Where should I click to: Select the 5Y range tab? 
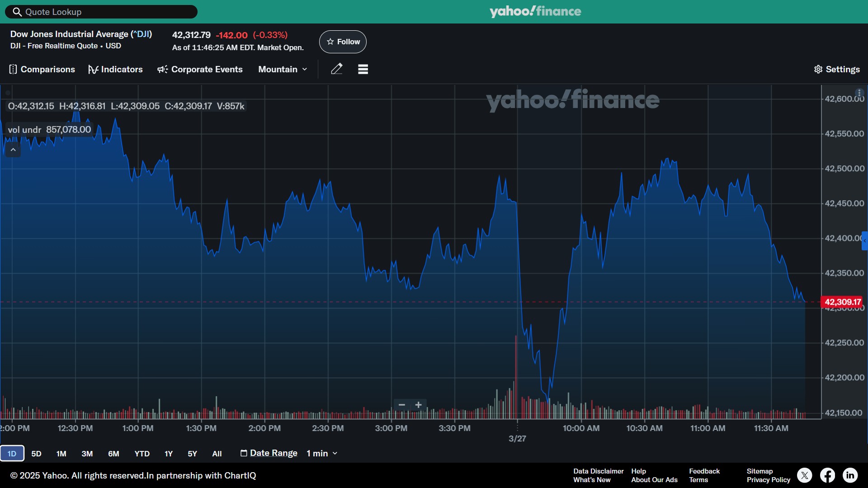(x=192, y=453)
